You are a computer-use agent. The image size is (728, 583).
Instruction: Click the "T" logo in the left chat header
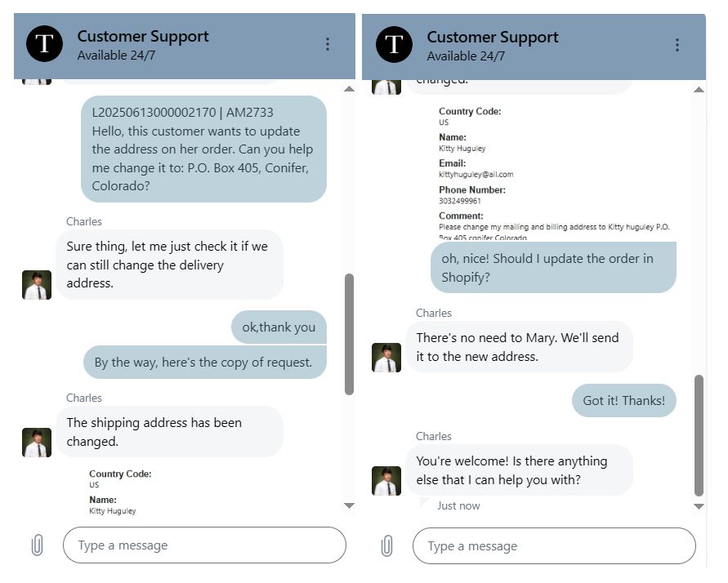coord(44,44)
